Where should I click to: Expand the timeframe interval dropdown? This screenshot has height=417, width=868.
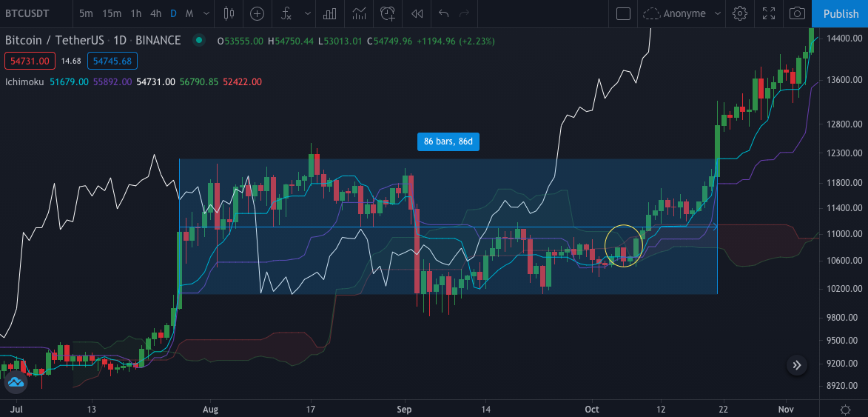pos(206,14)
